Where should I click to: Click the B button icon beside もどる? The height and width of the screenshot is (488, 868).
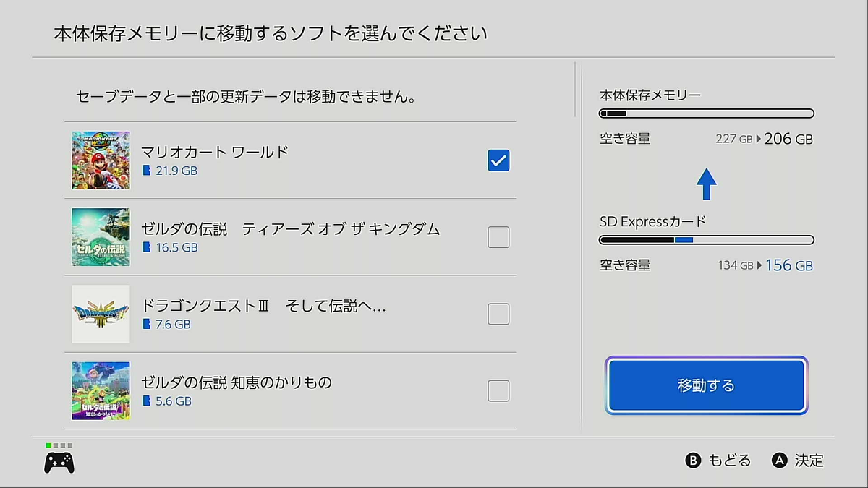[x=694, y=461]
